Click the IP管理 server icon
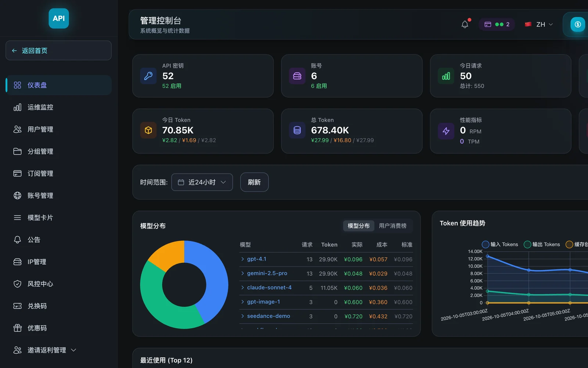This screenshot has height=368, width=588. point(17,262)
